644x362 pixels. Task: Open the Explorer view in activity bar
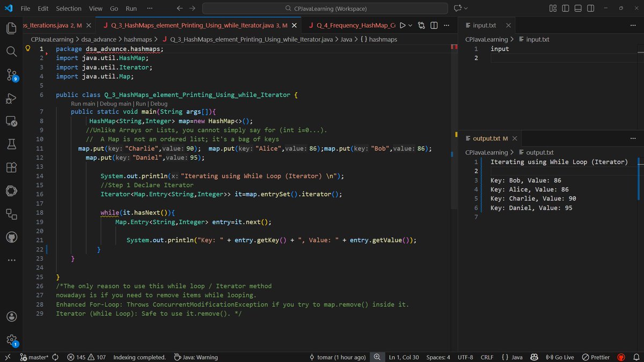pyautogui.click(x=11, y=28)
